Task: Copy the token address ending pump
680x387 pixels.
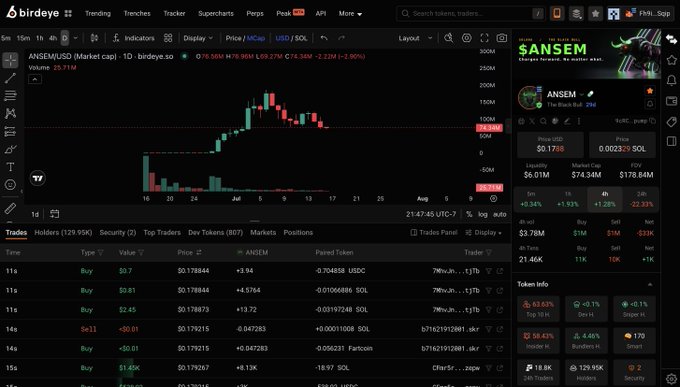Action: click(653, 121)
